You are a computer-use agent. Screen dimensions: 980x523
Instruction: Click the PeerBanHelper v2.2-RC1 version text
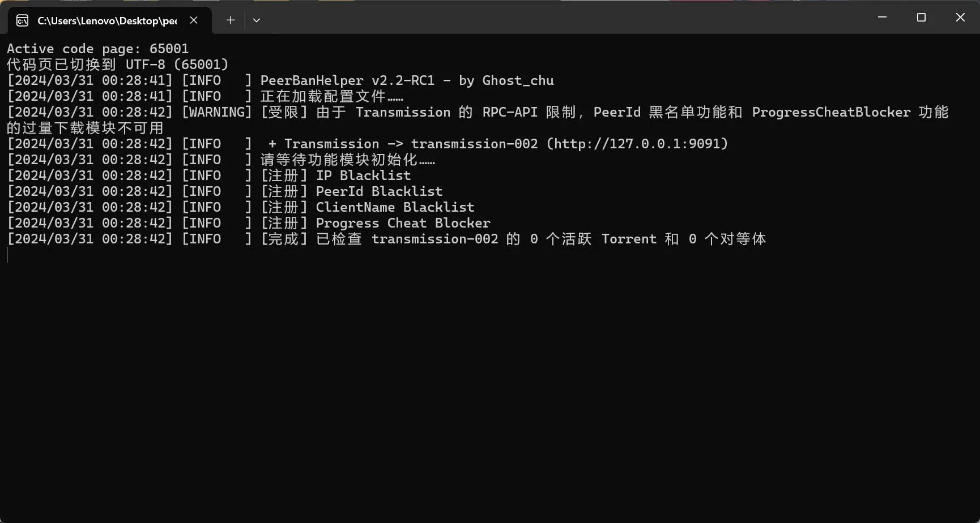coord(347,80)
